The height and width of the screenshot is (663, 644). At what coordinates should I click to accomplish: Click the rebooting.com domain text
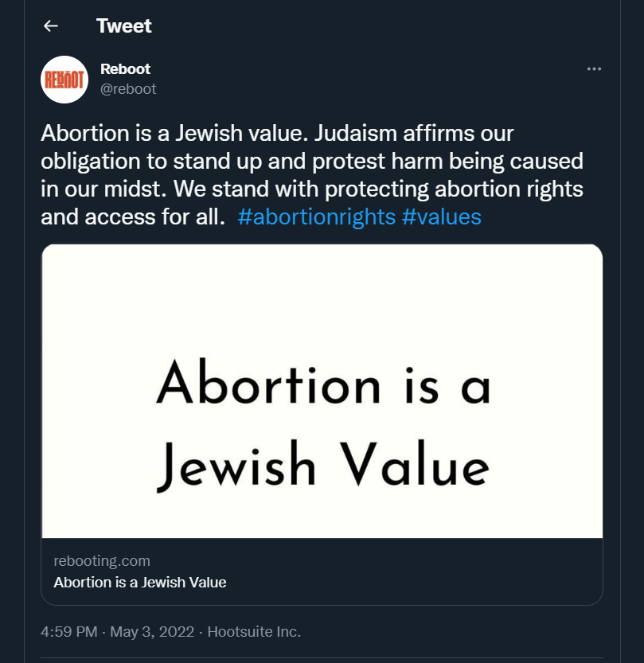pos(102,561)
